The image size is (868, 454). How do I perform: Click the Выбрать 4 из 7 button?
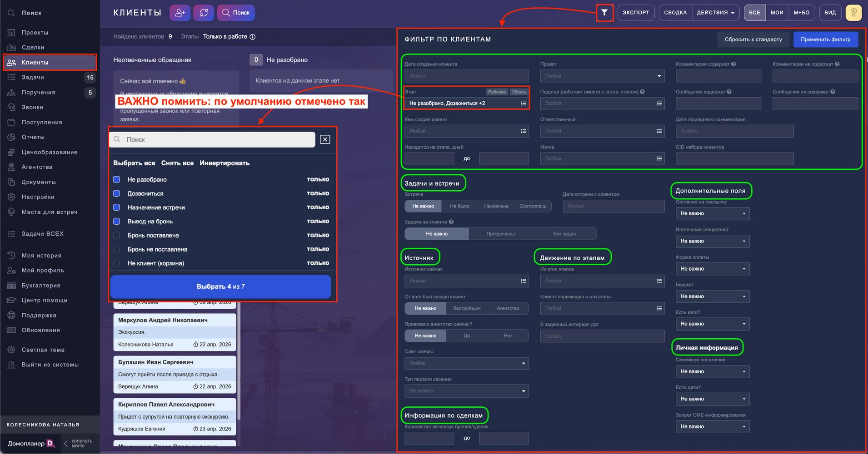click(x=220, y=286)
